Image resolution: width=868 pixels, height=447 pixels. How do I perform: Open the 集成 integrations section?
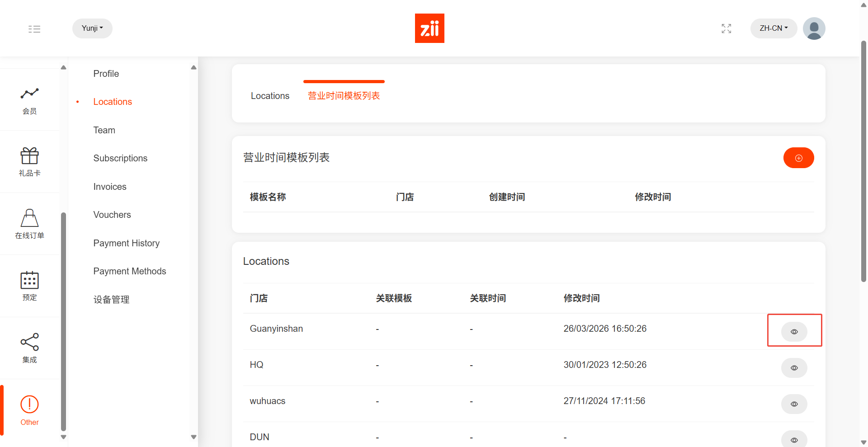pos(29,348)
